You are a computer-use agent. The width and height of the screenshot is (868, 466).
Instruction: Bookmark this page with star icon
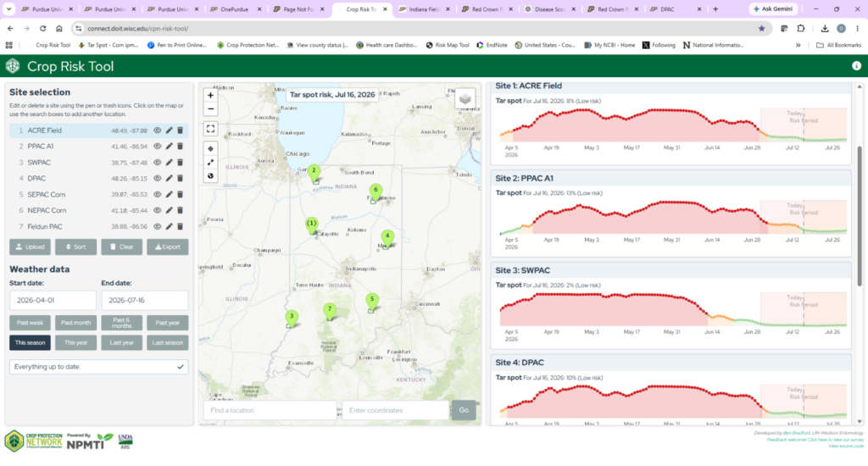tap(762, 29)
